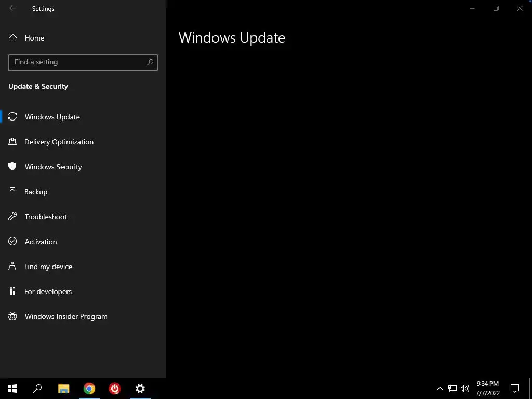Viewport: 532px width, 399px height.
Task: Open the red power app on taskbar
Action: (x=115, y=389)
